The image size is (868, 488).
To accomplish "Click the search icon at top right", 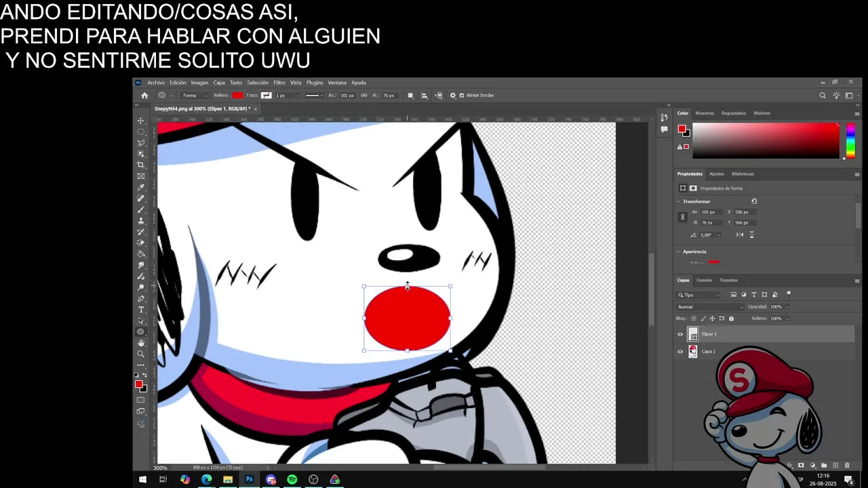I will 823,96.
